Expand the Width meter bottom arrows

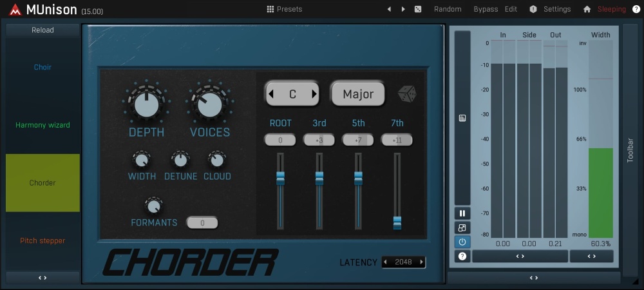(x=591, y=256)
